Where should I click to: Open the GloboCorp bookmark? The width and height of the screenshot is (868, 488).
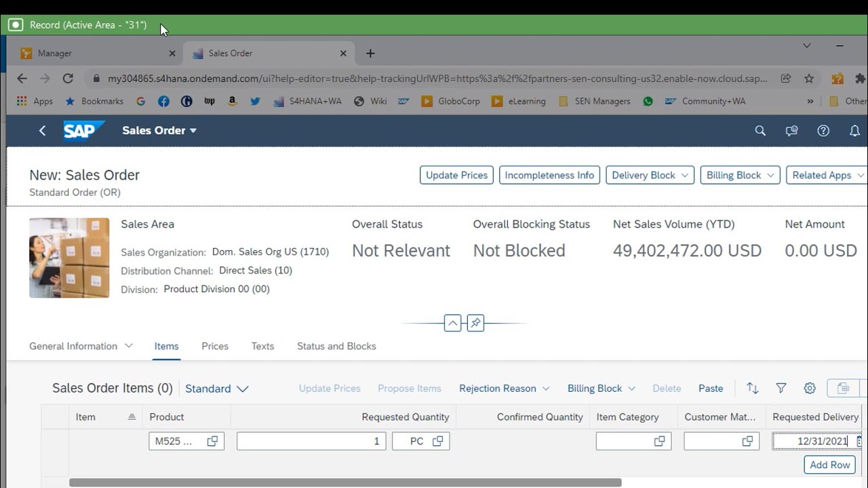(x=450, y=101)
